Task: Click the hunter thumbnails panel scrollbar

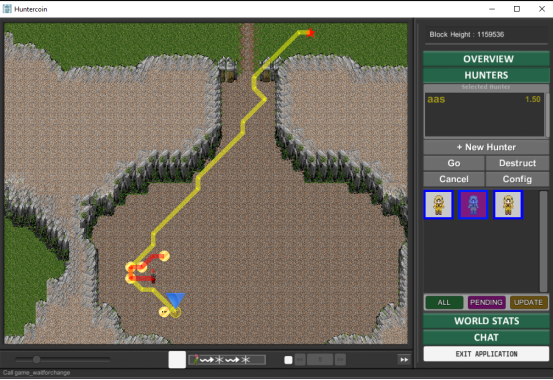Action: [543, 241]
